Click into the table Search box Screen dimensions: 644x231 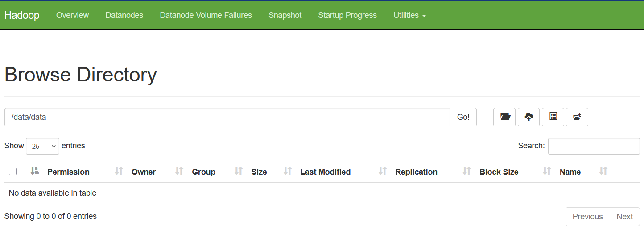pyautogui.click(x=594, y=146)
